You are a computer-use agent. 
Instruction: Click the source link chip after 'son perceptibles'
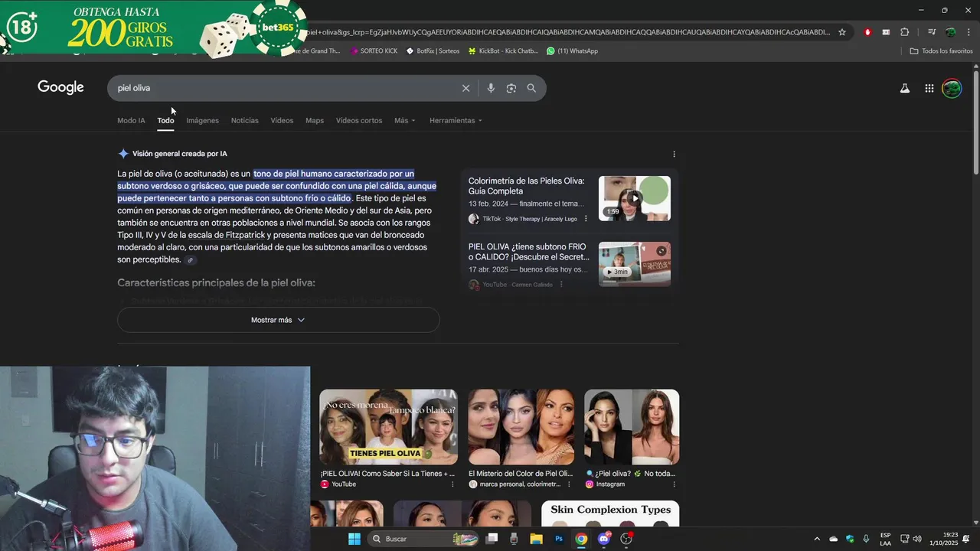tap(191, 260)
